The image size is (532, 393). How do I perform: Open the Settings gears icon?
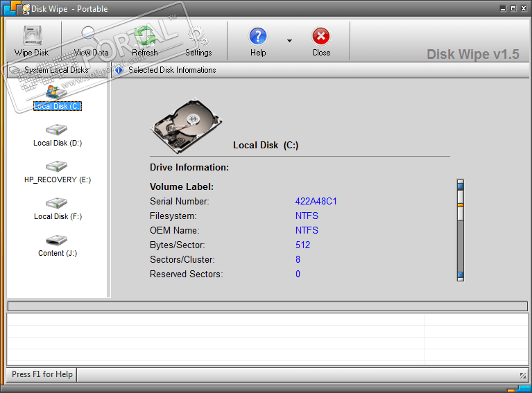point(198,35)
